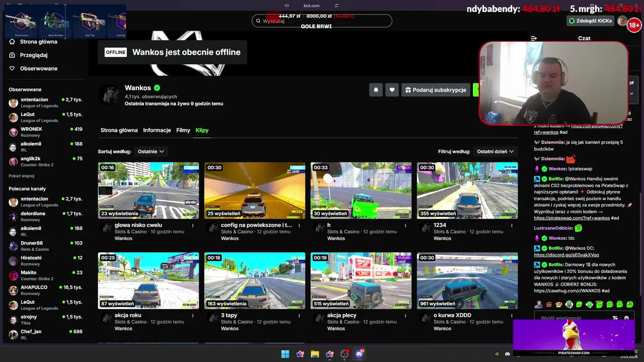Open the Hiratoshi recommended channel
The width and height of the screenshot is (644, 362).
pos(45,260)
